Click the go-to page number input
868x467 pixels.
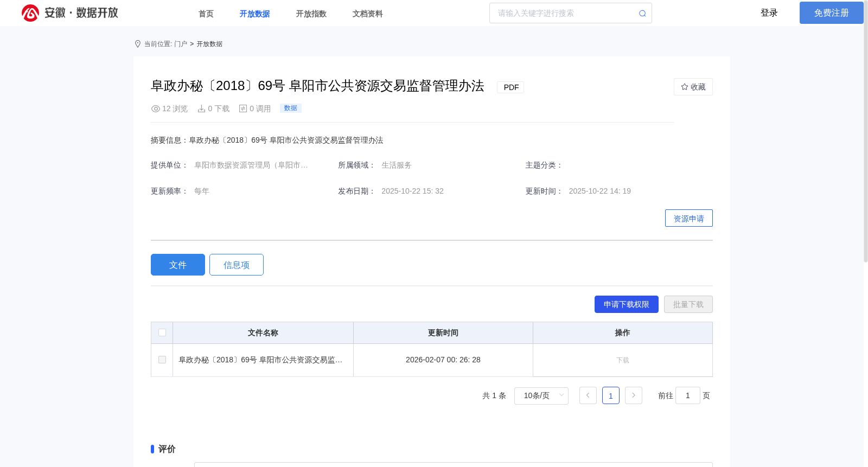(x=688, y=395)
